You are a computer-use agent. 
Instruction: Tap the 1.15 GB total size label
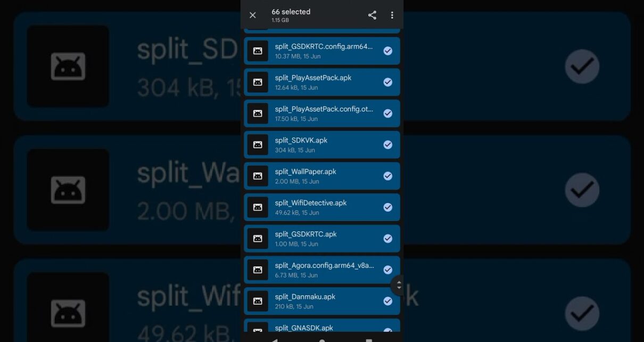(280, 20)
